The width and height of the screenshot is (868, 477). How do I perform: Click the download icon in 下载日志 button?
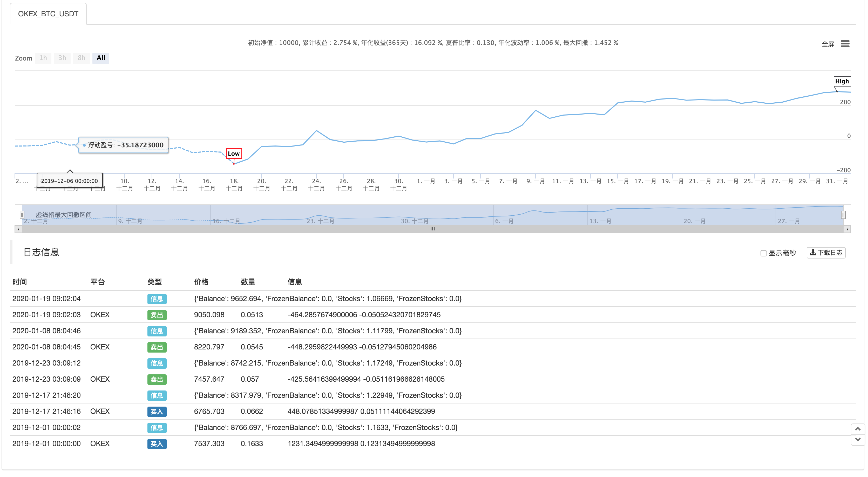click(x=813, y=252)
